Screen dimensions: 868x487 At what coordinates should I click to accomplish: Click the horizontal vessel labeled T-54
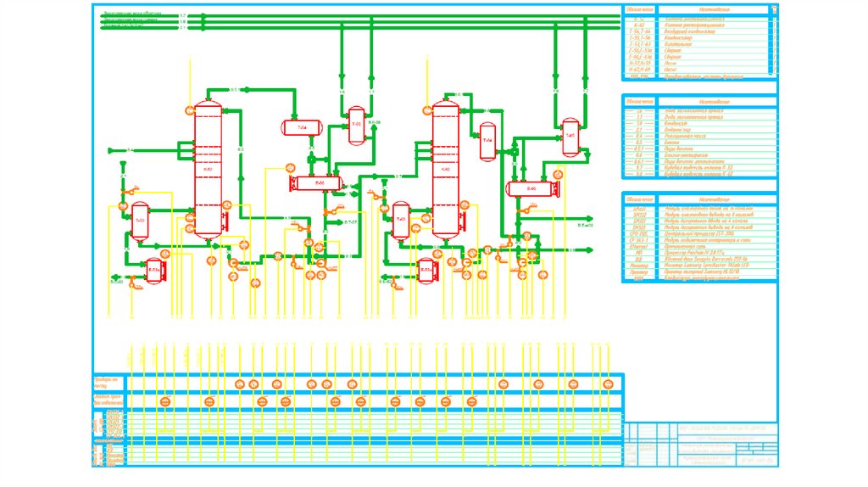pos(301,127)
